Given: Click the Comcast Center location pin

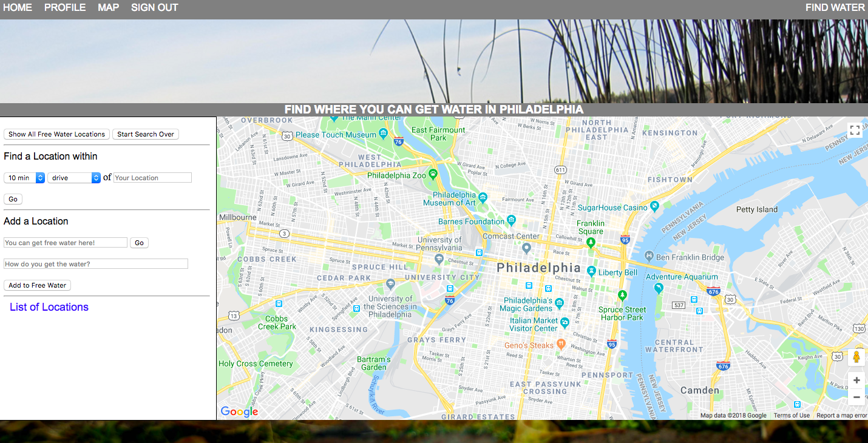Looking at the screenshot, I should (527, 248).
